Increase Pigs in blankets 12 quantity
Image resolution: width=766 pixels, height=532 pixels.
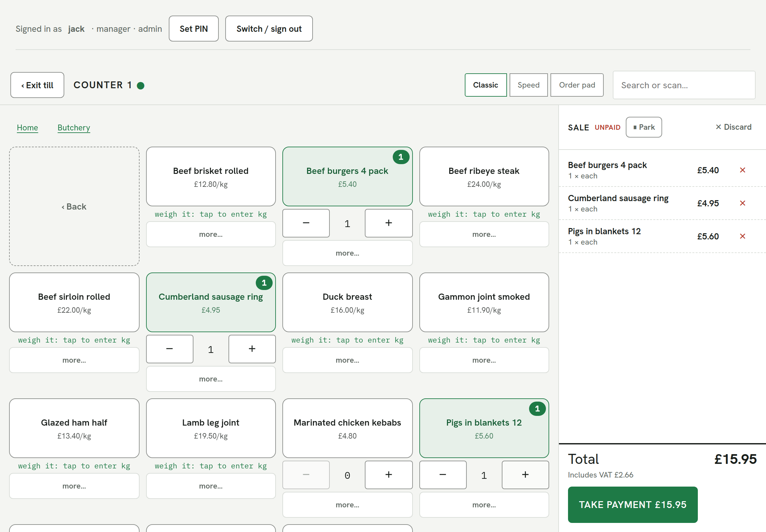tap(525, 475)
